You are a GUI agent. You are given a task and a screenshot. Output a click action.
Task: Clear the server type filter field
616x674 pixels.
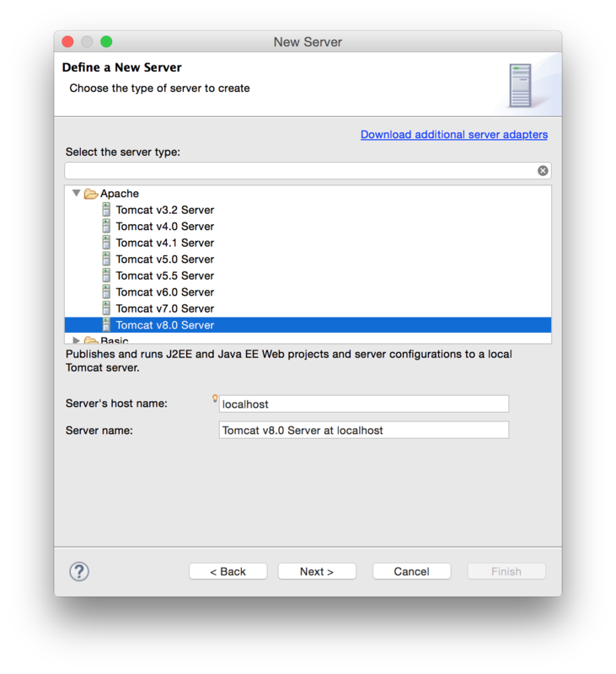(543, 171)
